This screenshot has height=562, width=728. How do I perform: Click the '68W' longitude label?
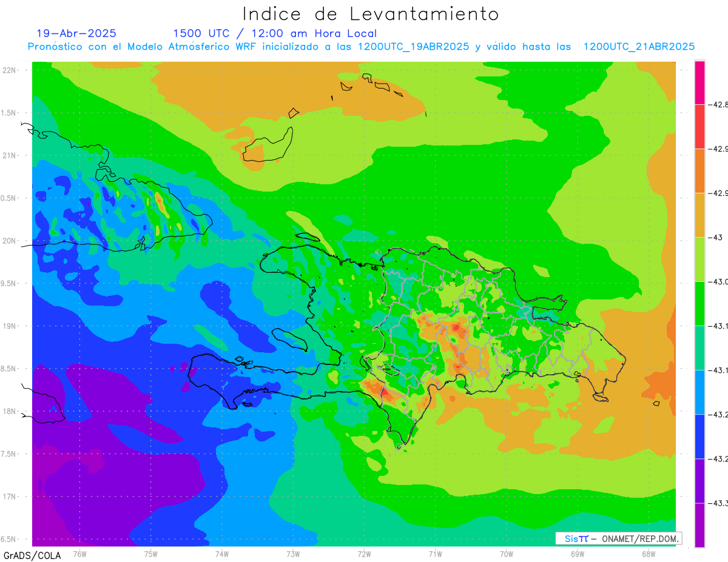pos(649,554)
